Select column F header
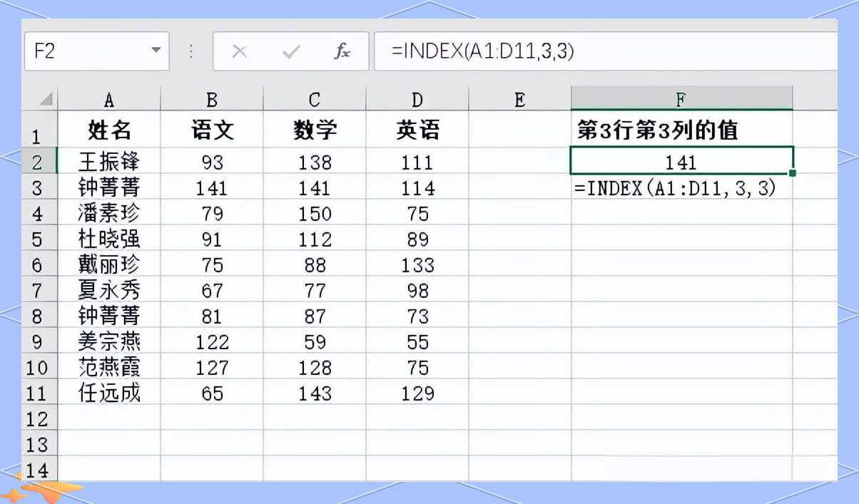Screen dimensions: 859x504 (681, 99)
